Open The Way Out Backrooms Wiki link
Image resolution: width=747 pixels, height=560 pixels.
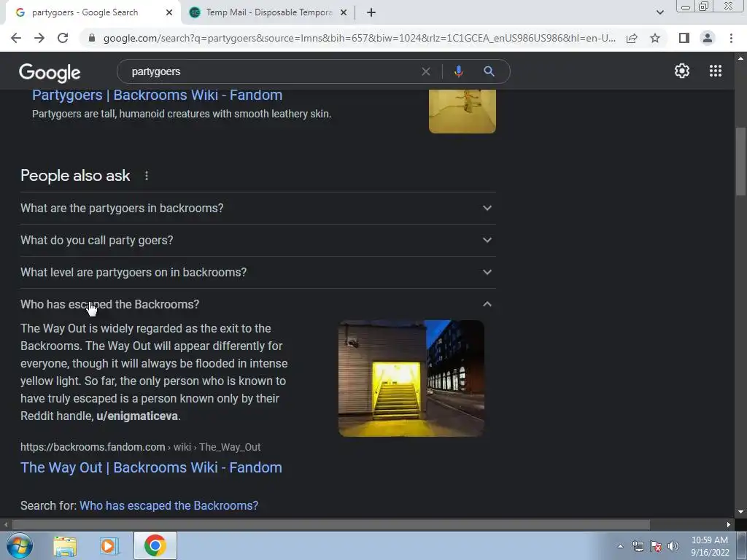[151, 467]
